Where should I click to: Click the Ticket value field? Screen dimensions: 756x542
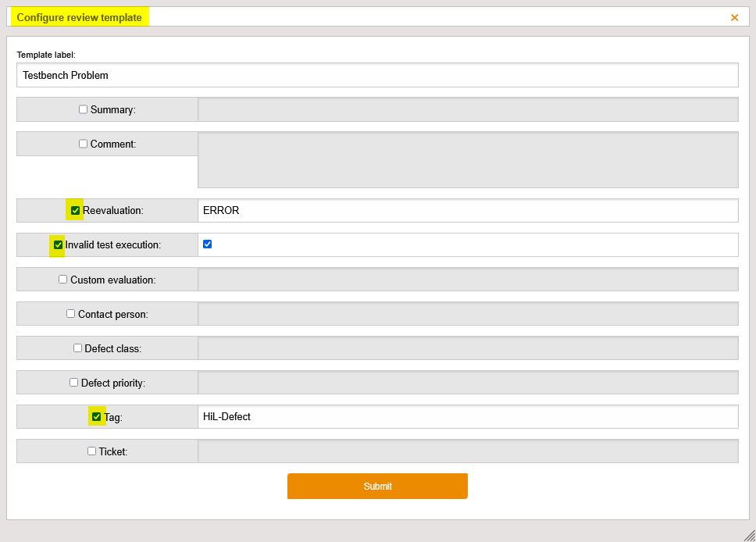point(469,451)
